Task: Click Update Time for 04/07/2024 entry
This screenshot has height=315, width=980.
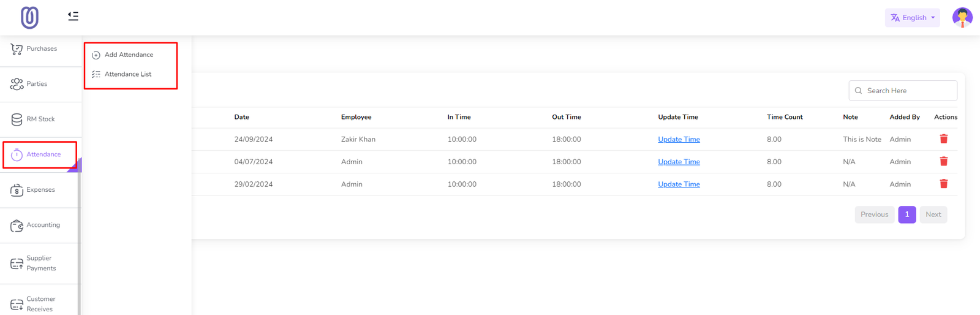Action: (x=679, y=162)
